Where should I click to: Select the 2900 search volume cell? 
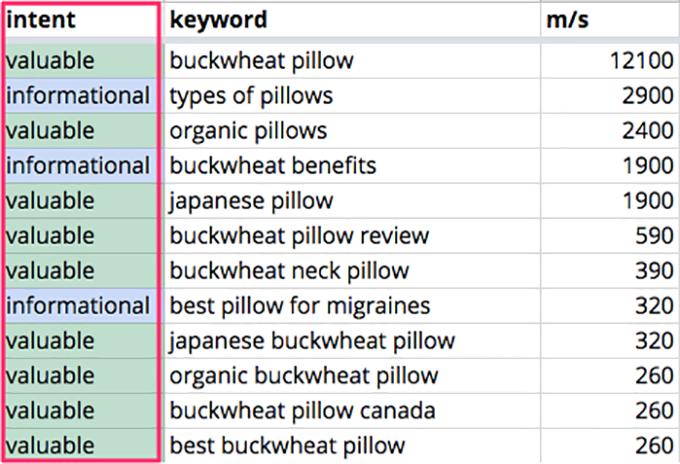point(610,96)
